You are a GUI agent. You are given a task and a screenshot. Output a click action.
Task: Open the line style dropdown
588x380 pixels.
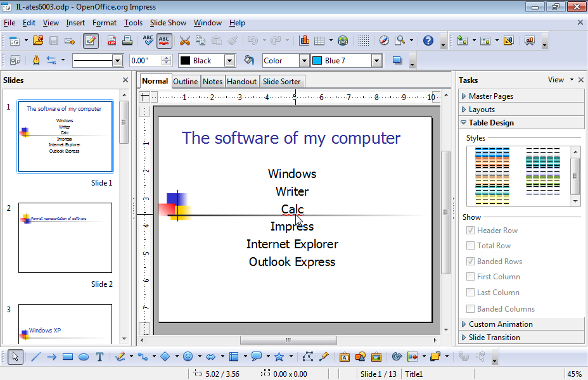[x=117, y=60]
